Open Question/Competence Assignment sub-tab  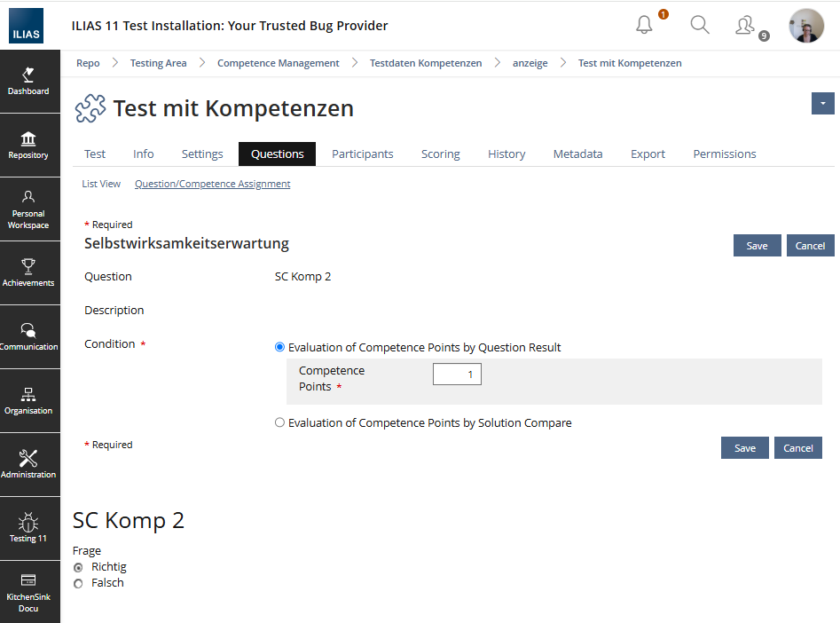coord(212,184)
